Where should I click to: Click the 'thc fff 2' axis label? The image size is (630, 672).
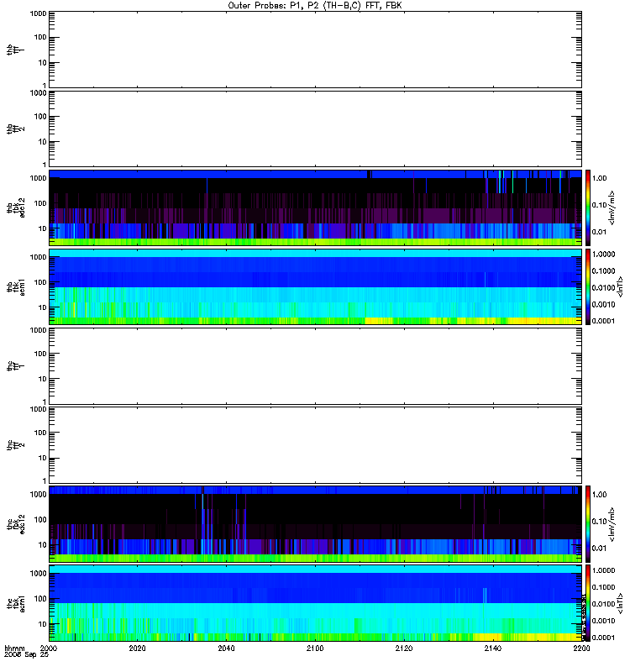[x=15, y=445]
